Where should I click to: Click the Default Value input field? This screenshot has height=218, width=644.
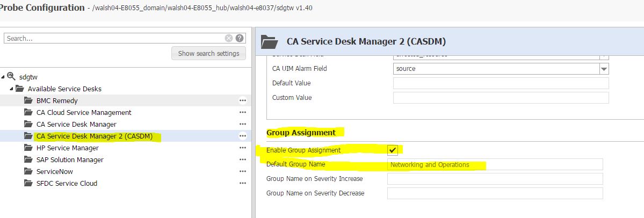(x=501, y=83)
